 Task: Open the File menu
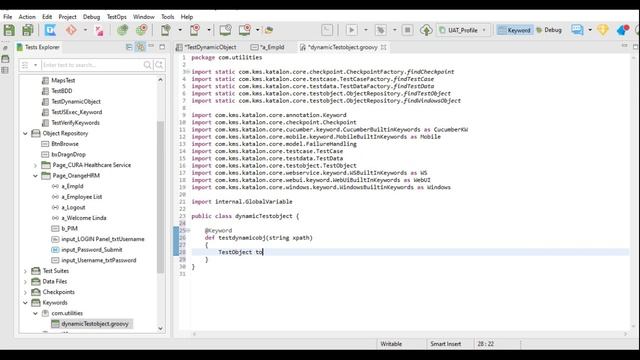click(x=7, y=17)
